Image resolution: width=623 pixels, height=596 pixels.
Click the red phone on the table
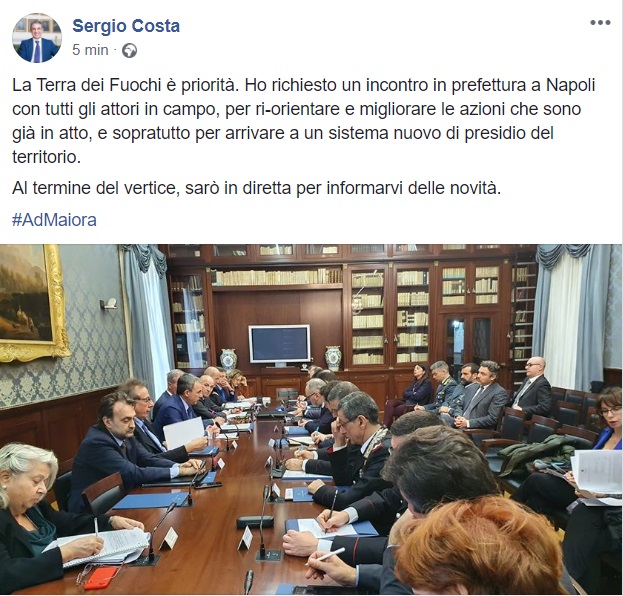tap(101, 577)
